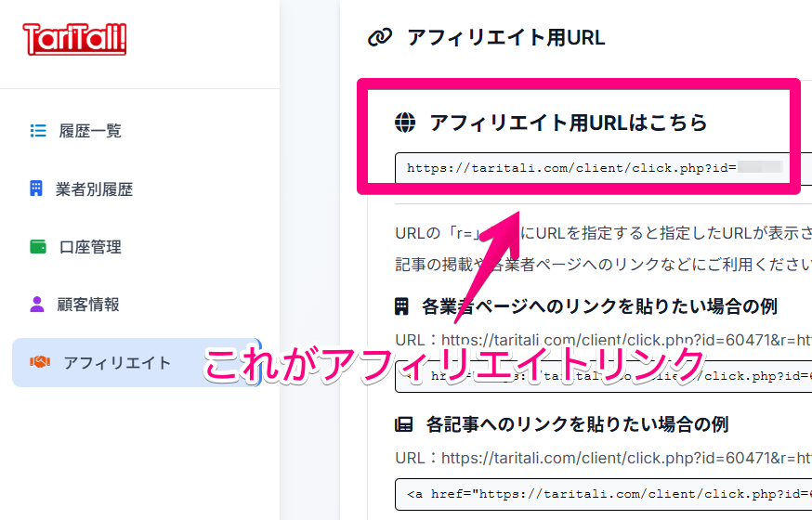Click the heading 各記事へのリンクを貼りたい場合の例

tap(577, 424)
